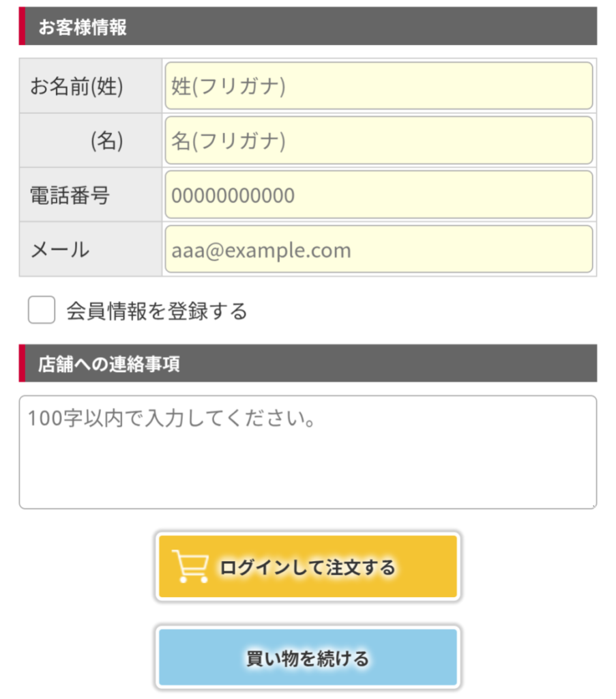Click the 会員情報を登録する label text
This screenshot has height=699, width=616.
157,311
